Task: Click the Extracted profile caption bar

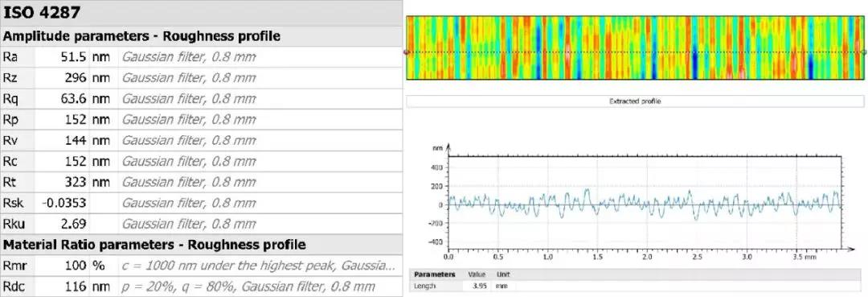Action: (x=635, y=101)
